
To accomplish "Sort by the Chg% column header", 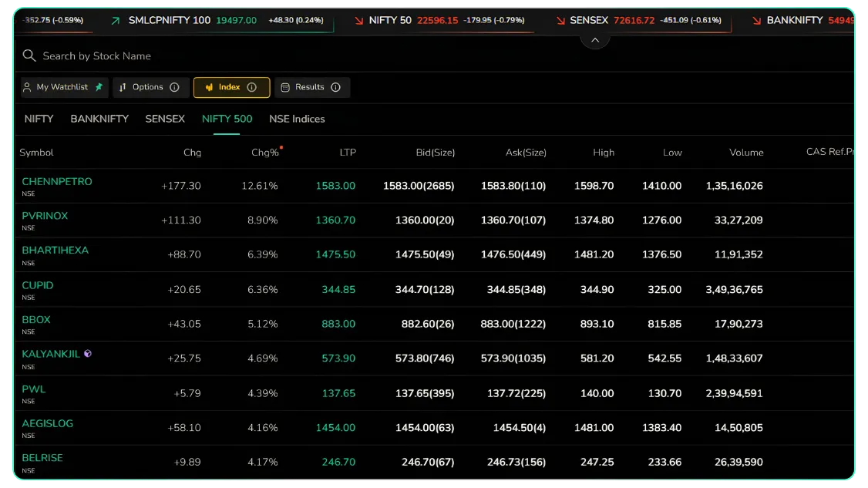I will tap(265, 153).
